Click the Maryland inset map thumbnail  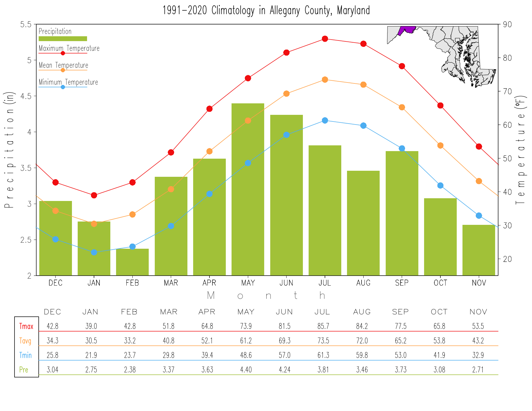click(x=442, y=57)
